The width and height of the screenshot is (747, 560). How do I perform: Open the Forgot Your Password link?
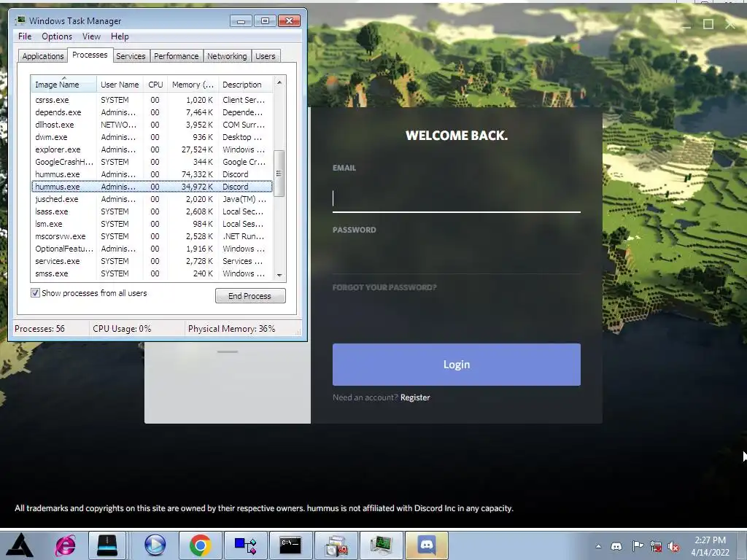tap(384, 287)
